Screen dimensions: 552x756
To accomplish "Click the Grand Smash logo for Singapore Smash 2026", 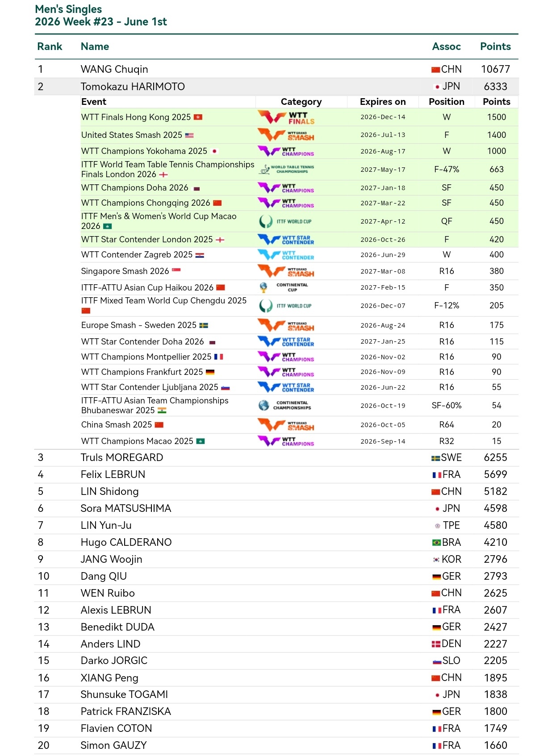I will [x=286, y=271].
